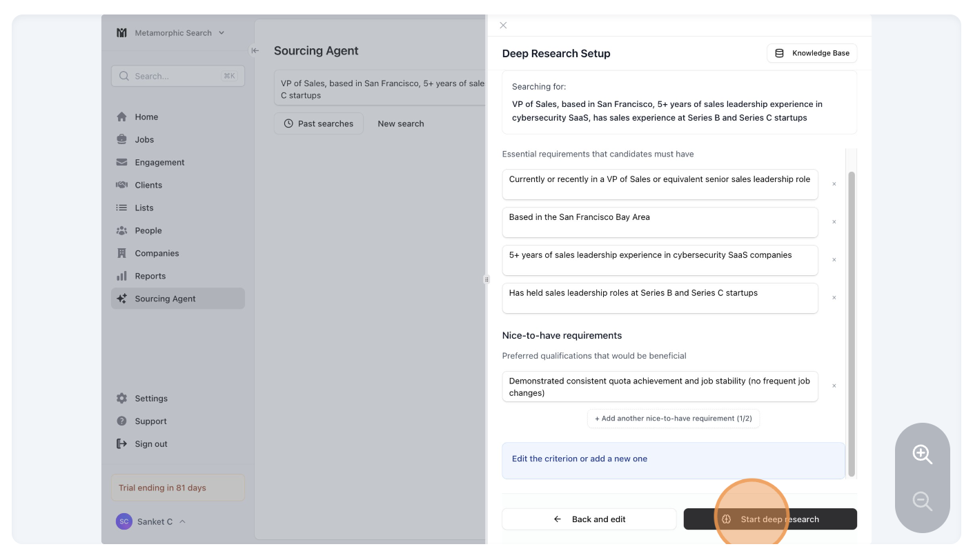
Task: Click the Sign out arrow icon
Action: [x=121, y=443]
